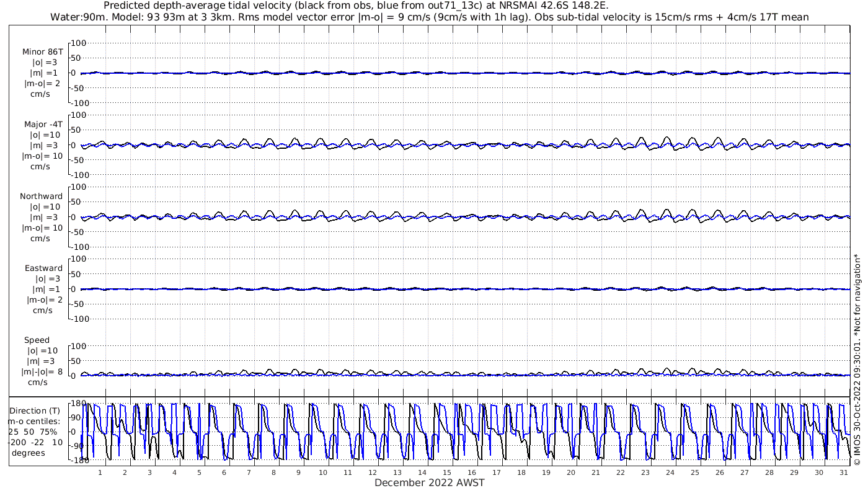The height and width of the screenshot is (496, 868).
Task: Click the '25 50 75%' centile header
Action: 33,432
